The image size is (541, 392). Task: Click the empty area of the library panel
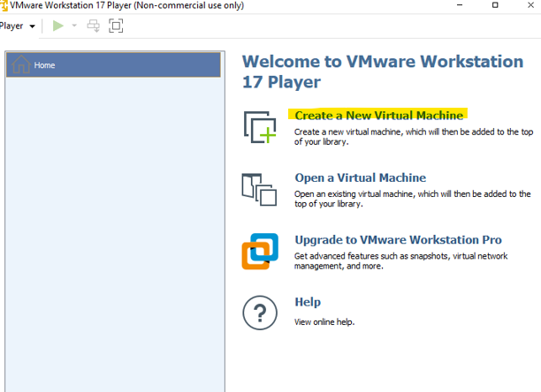click(113, 230)
